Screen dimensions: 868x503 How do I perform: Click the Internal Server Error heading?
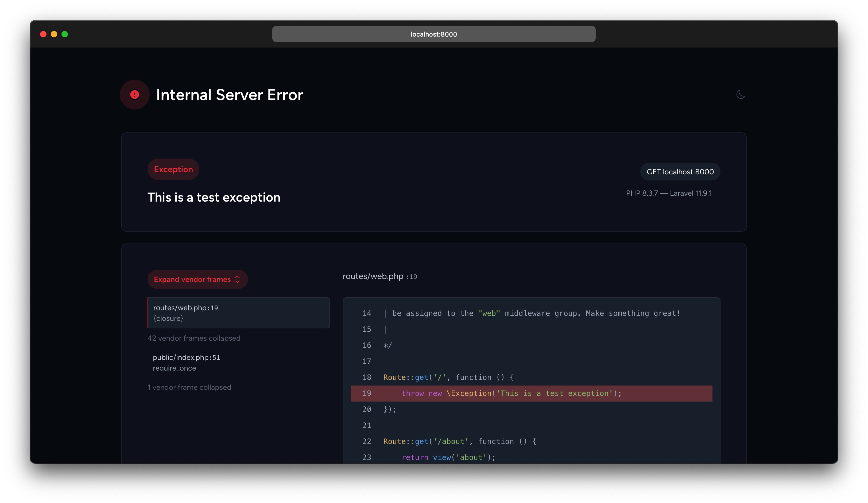tap(229, 95)
